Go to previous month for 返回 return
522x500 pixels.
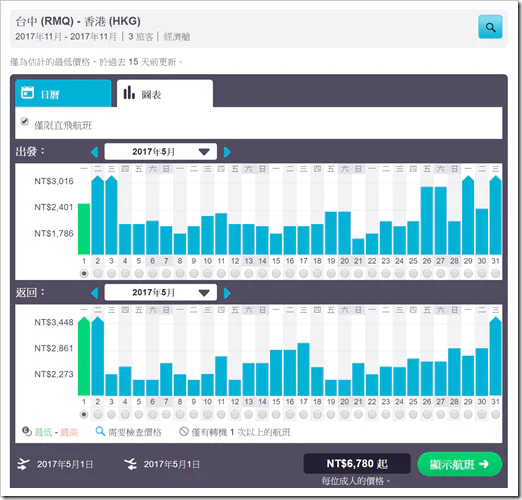click(94, 293)
